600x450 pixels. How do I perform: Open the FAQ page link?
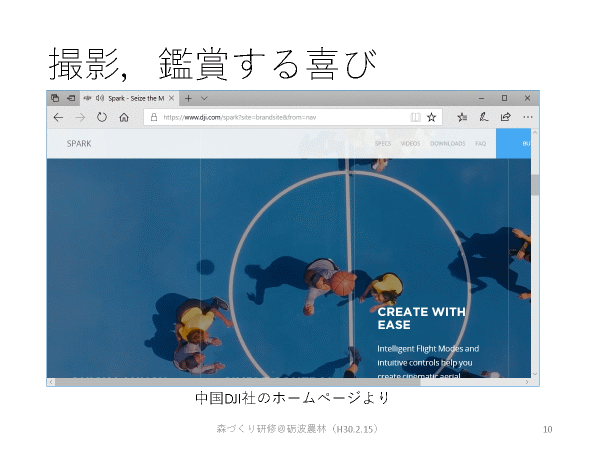[x=481, y=143]
